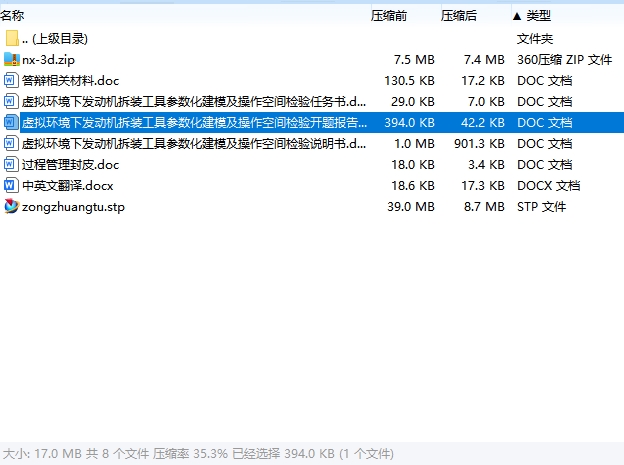Click the zongzhuangtu.stp file icon
The height and width of the screenshot is (465, 624).
click(x=12, y=207)
